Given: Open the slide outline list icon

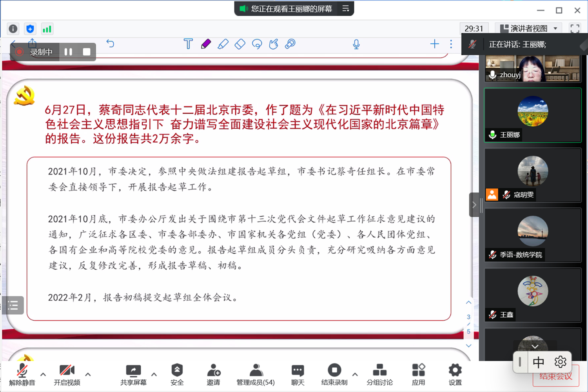Looking at the screenshot, I should [x=13, y=305].
